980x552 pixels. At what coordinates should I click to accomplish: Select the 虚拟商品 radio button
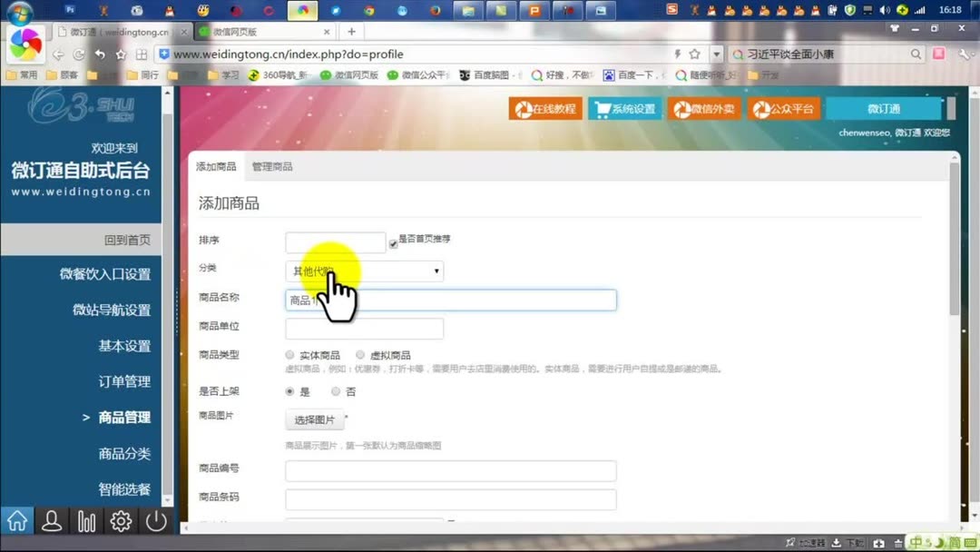[359, 355]
